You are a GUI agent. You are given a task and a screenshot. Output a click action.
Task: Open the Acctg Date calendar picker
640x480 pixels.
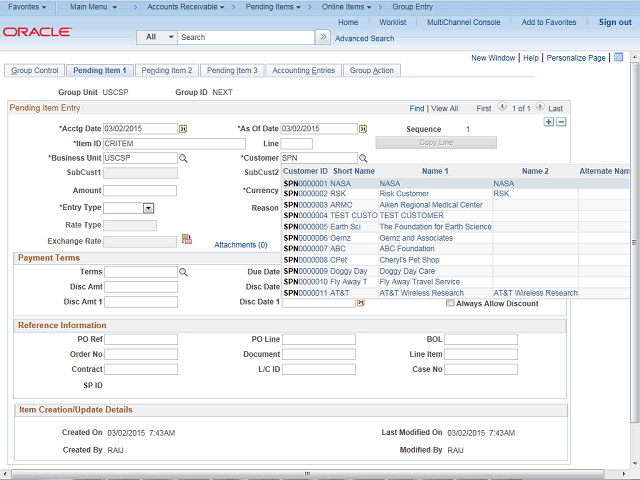coord(183,129)
